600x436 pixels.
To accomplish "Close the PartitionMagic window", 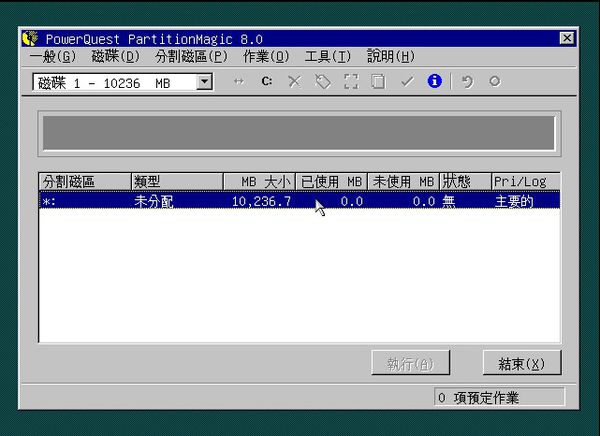I will pos(567,38).
